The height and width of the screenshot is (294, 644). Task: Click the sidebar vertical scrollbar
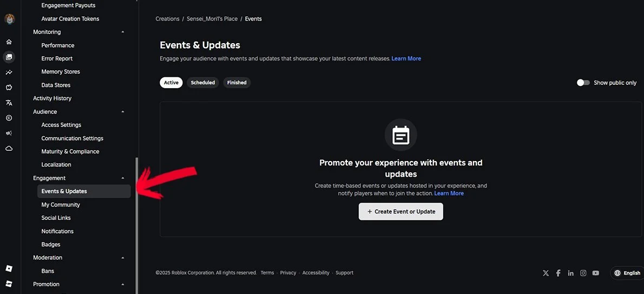coord(137,225)
